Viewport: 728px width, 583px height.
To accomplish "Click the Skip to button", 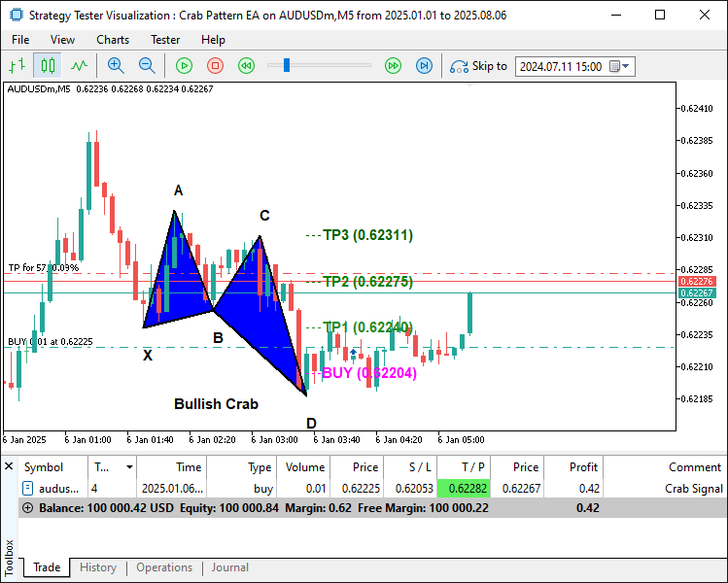I will click(478, 66).
